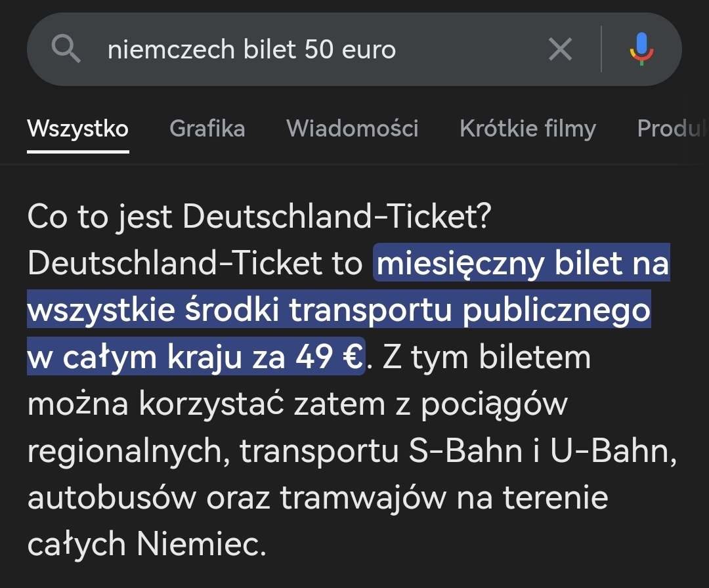The image size is (709, 588).
Task: Clear the search query with the X icon
Action: click(x=560, y=49)
